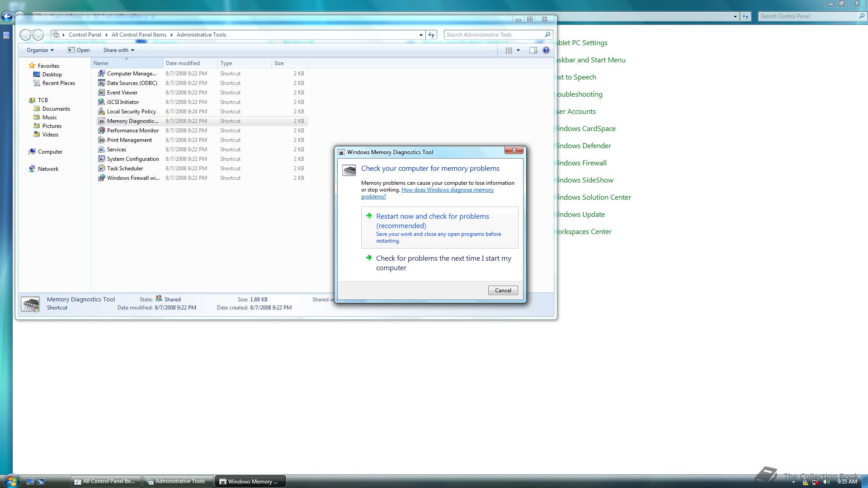Click the memory chip icon in the details pane
The width and height of the screenshot is (868, 488).
click(31, 304)
